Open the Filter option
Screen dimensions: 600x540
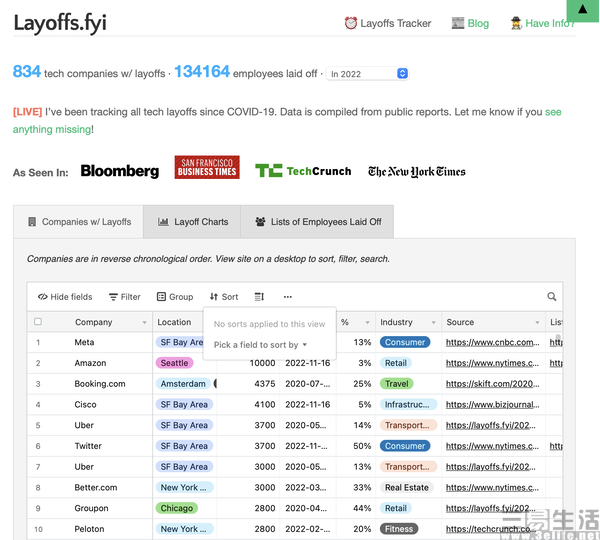pyautogui.click(x=125, y=297)
